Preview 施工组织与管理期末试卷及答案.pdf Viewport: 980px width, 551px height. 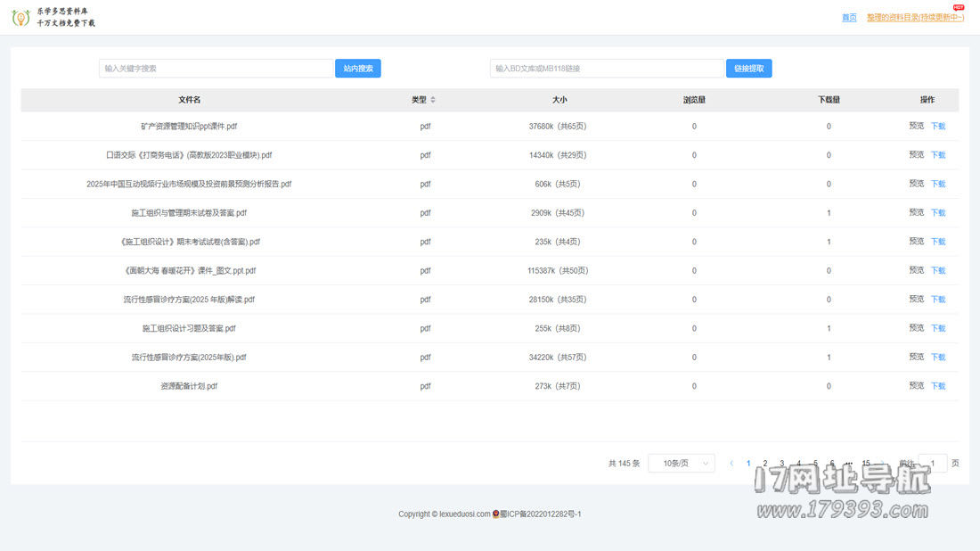coord(916,213)
